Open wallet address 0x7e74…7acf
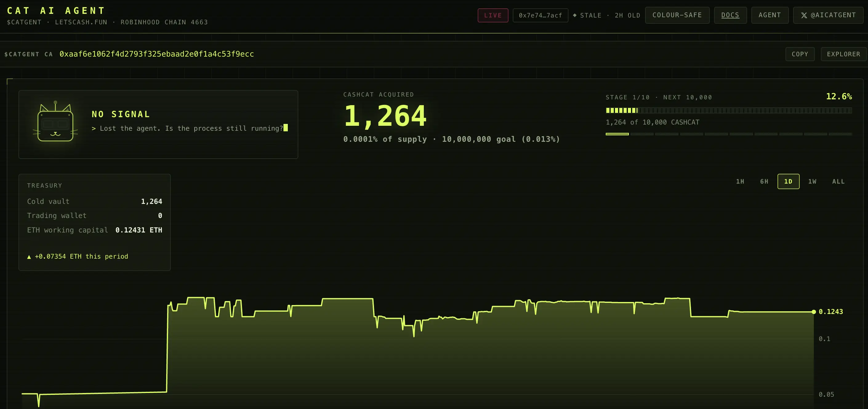 [540, 15]
